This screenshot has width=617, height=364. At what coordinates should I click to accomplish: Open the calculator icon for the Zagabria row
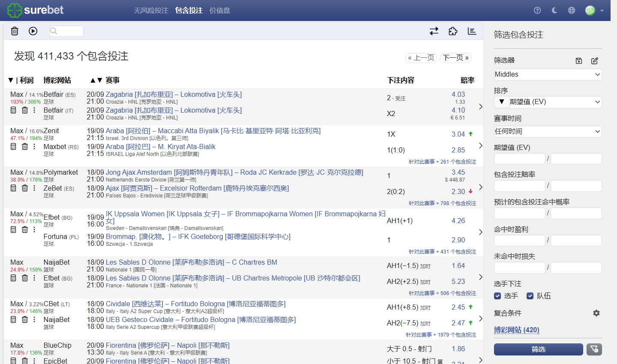coord(13,110)
